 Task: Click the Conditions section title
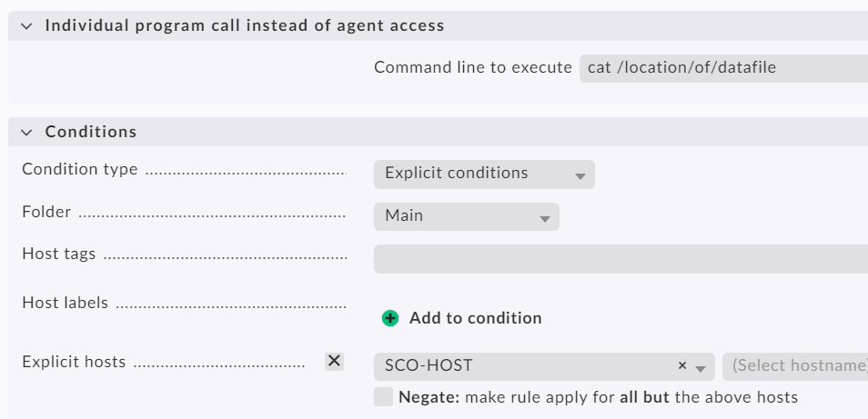[91, 132]
